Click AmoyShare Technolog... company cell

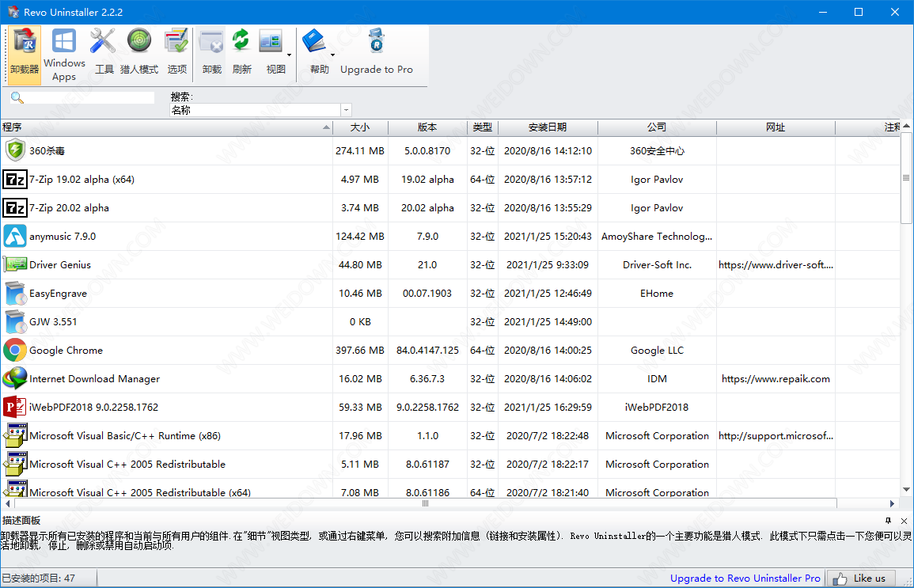[657, 237]
